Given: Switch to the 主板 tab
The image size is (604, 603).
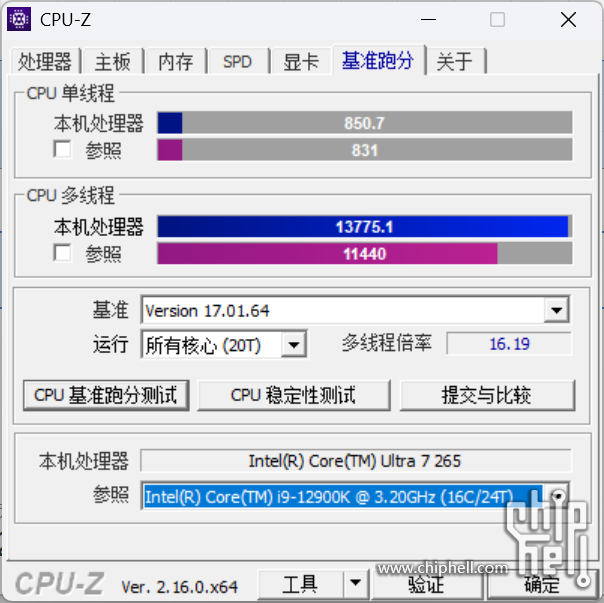Looking at the screenshot, I should pos(113,61).
